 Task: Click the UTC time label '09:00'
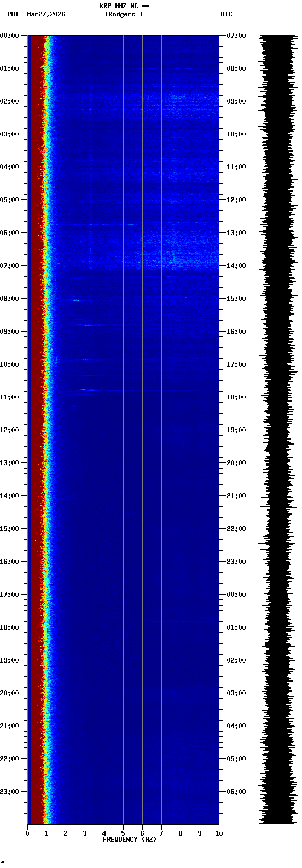point(236,101)
